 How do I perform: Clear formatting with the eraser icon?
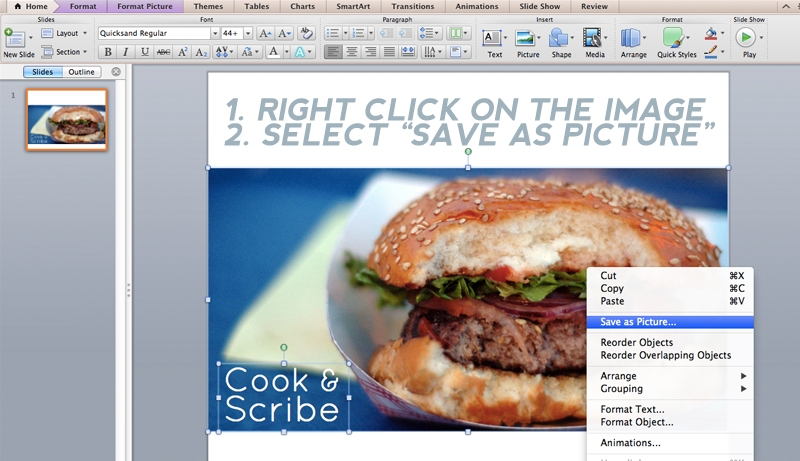306,33
